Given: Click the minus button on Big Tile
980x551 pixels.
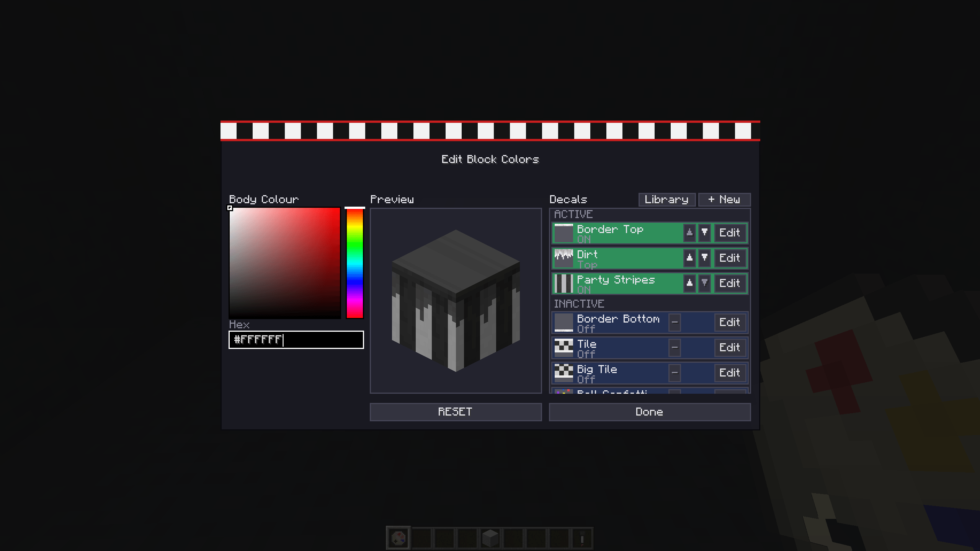Looking at the screenshot, I should pyautogui.click(x=675, y=373).
